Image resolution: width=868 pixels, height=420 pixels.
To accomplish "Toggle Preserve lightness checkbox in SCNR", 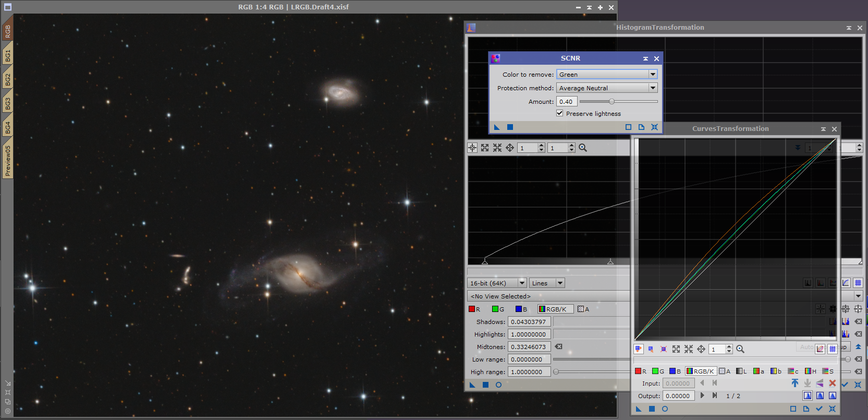I will pyautogui.click(x=560, y=113).
